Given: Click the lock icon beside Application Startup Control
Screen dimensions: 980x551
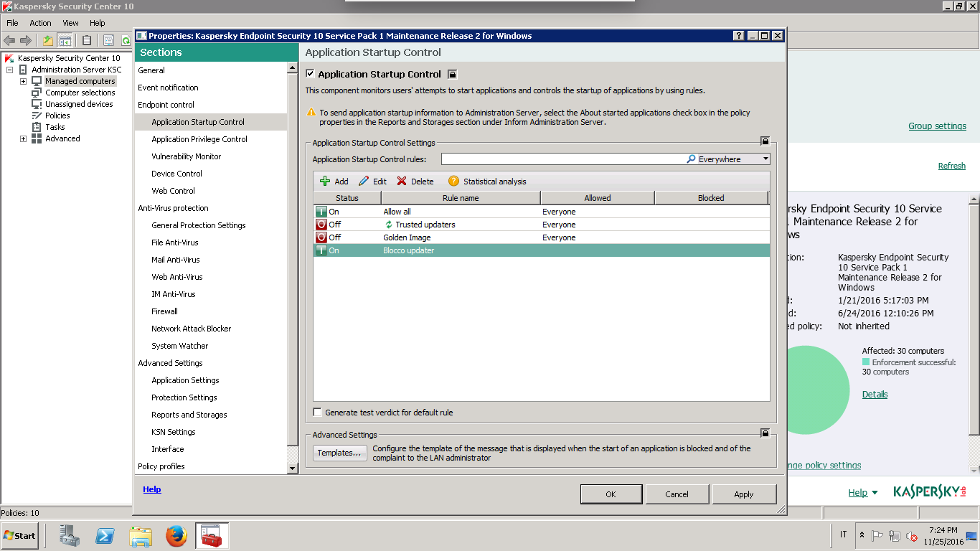Looking at the screenshot, I should pos(452,74).
